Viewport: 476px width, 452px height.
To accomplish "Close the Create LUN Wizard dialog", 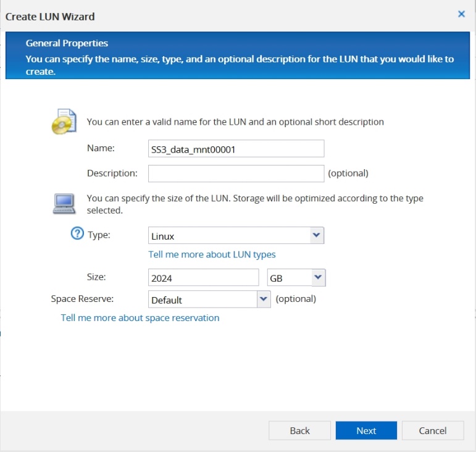I will [461, 14].
